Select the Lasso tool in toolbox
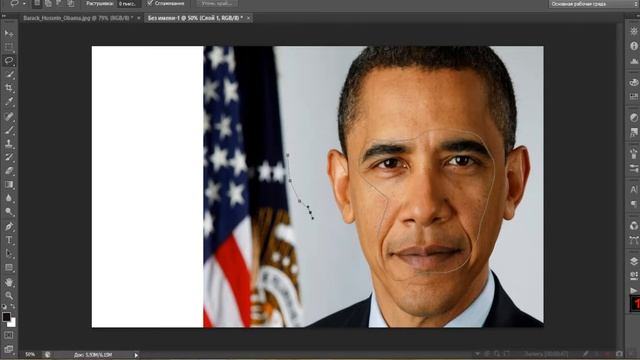Image resolution: width=640 pixels, height=360 pixels. click(x=9, y=61)
